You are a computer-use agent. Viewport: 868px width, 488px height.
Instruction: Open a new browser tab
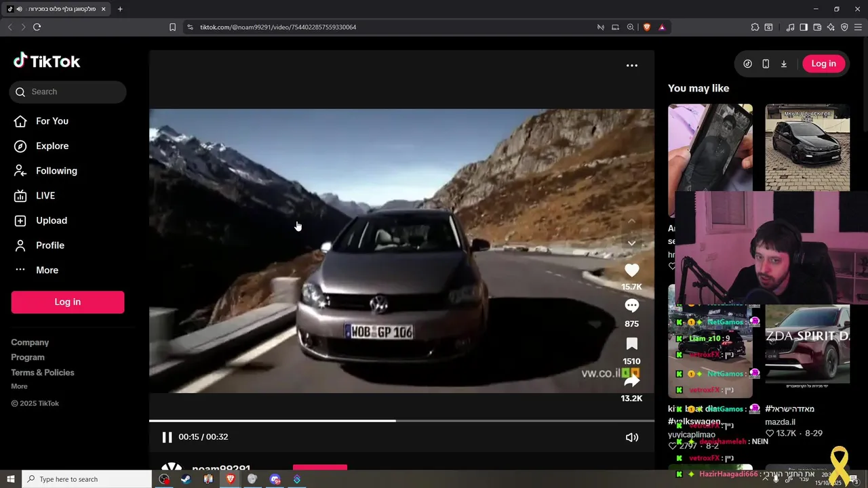click(120, 9)
